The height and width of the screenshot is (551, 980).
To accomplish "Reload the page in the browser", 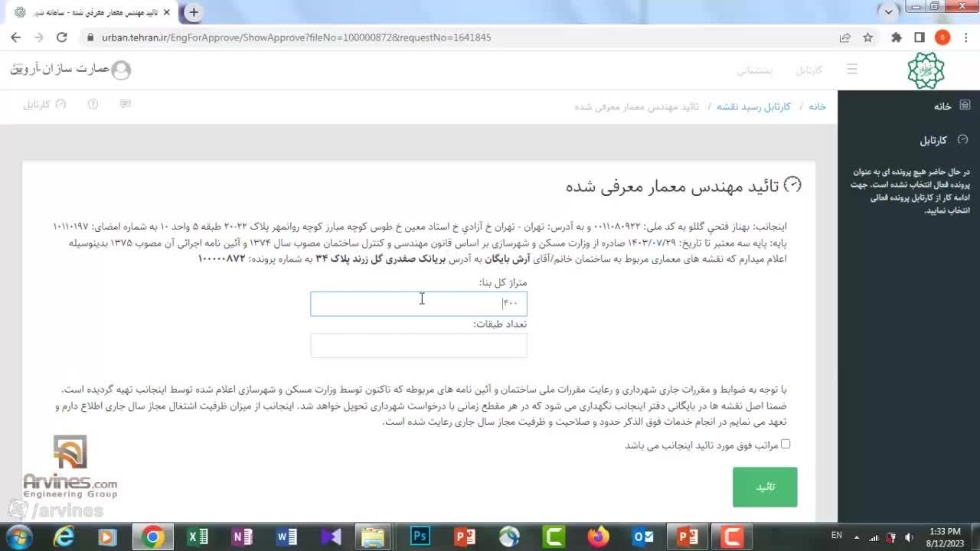I will click(x=62, y=37).
